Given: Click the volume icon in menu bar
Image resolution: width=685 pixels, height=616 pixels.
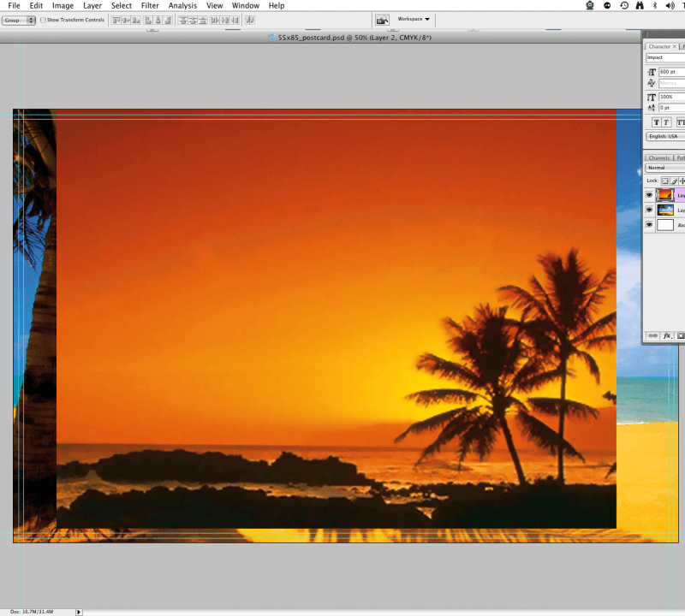Looking at the screenshot, I should [670, 5].
